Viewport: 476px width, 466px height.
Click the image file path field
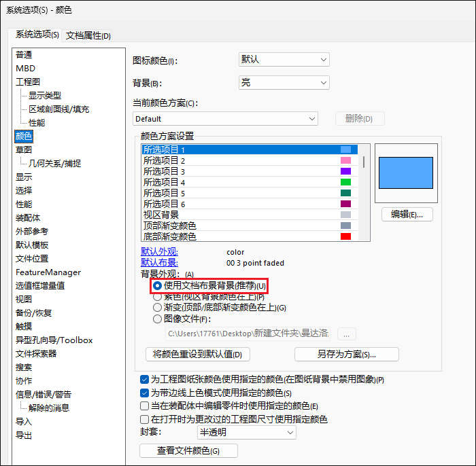tap(248, 334)
